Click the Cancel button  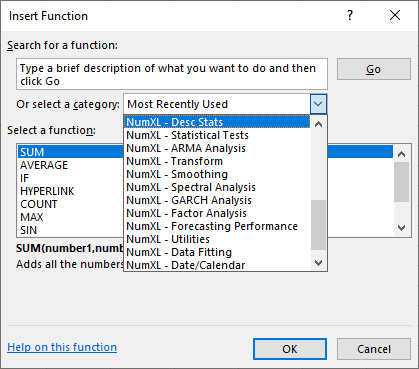click(374, 349)
